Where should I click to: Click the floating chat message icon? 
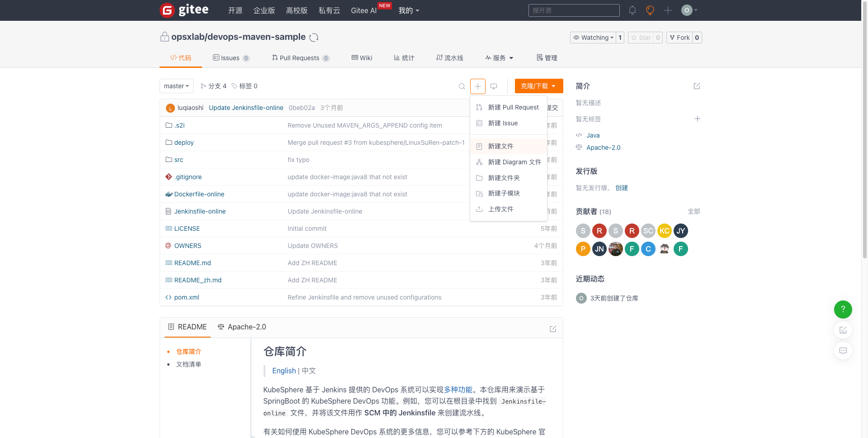(843, 351)
